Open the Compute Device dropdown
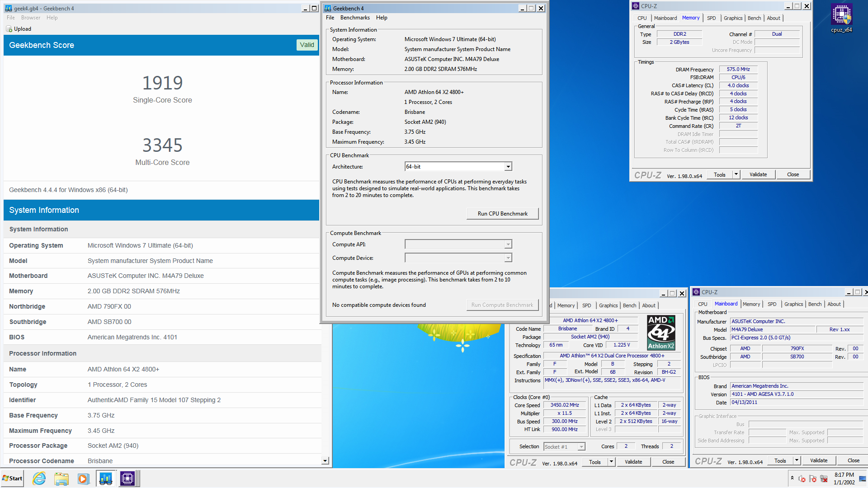This screenshot has width=868, height=488. (x=508, y=258)
